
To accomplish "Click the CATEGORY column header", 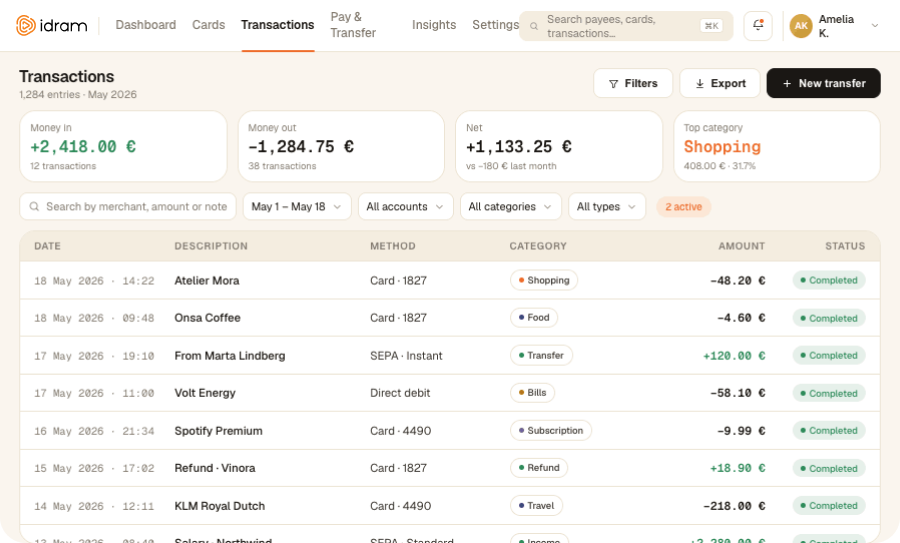I will pos(538,246).
